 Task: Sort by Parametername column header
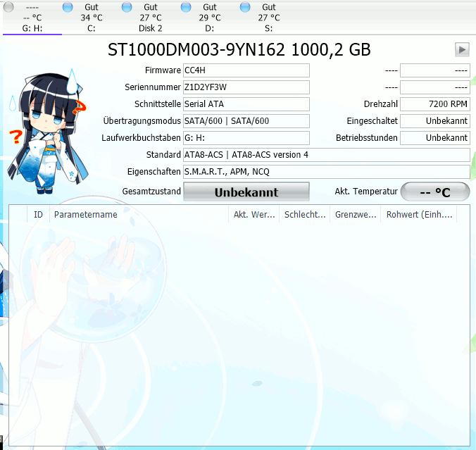(x=139, y=215)
